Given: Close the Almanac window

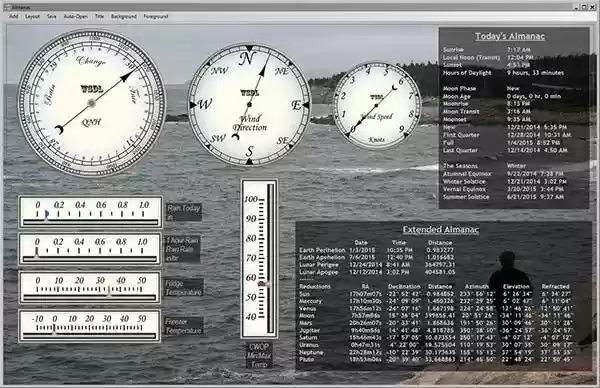Looking at the screenshot, I should [x=592, y=7].
